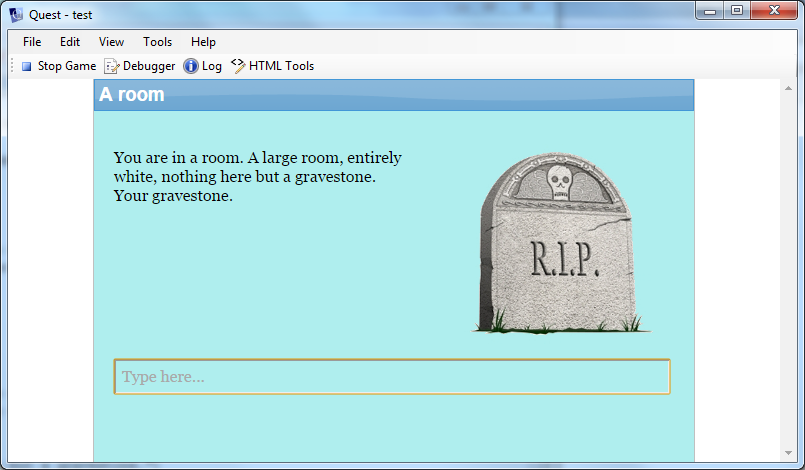
Task: Open the File menu
Action: click(x=32, y=42)
